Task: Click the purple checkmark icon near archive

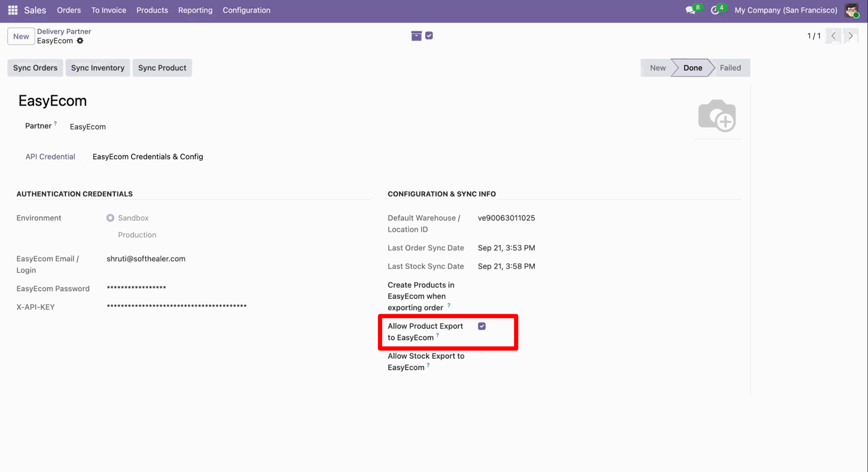Action: (429, 36)
